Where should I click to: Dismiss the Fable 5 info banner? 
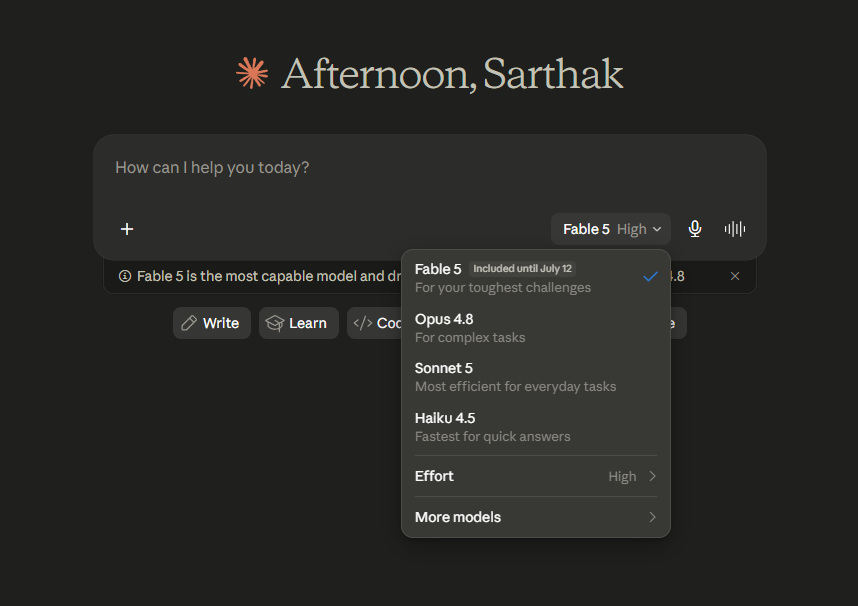coord(734,276)
